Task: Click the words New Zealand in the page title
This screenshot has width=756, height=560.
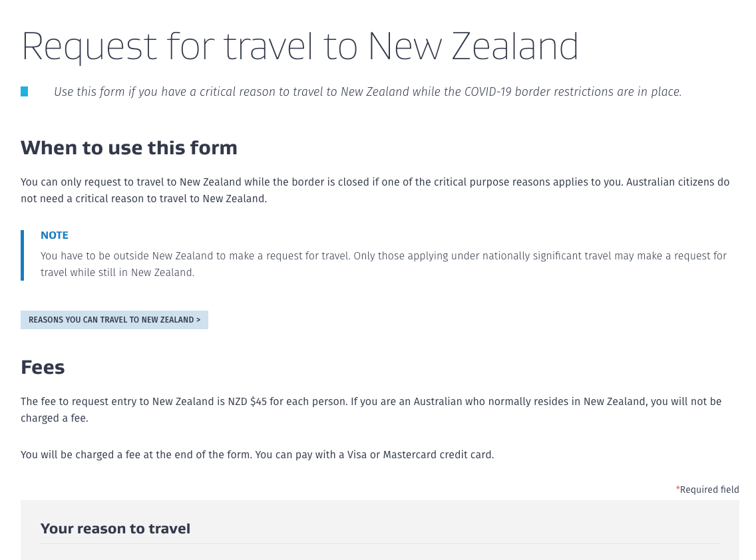Action: [x=473, y=47]
